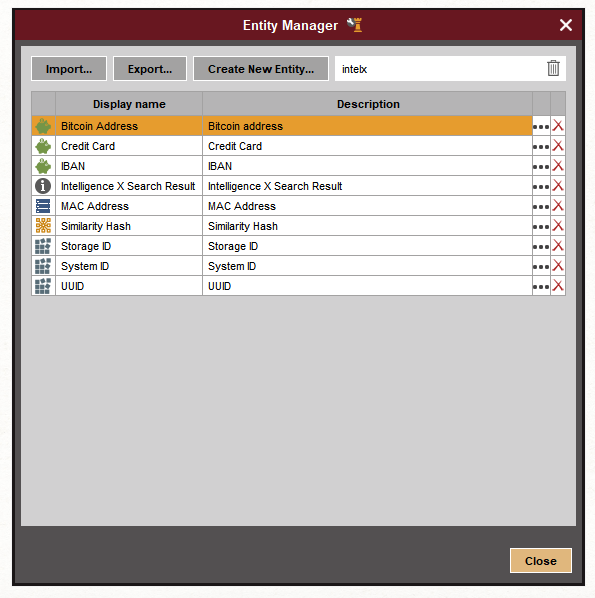Delete the Credit Card entity with red X
This screenshot has width=595, height=598.
558,145
